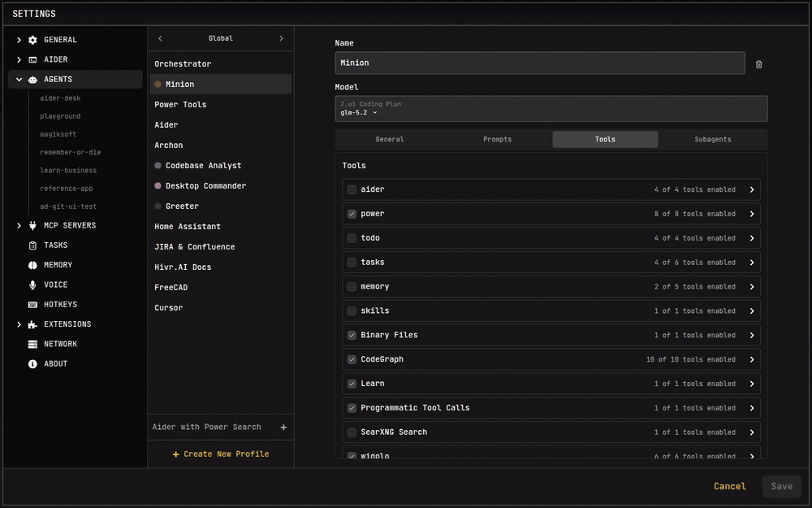The image size is (812, 508).
Task: Open the aider-desk project agents
Action: click(x=60, y=98)
